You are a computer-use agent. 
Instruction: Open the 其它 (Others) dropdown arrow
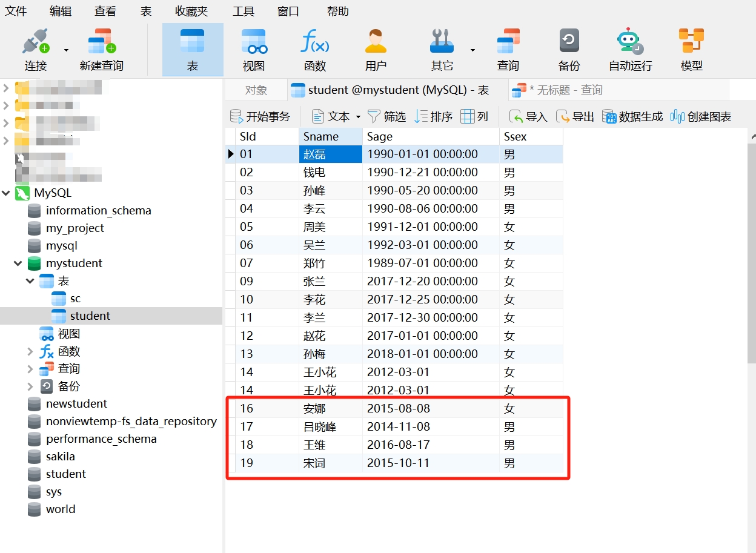tap(472, 48)
